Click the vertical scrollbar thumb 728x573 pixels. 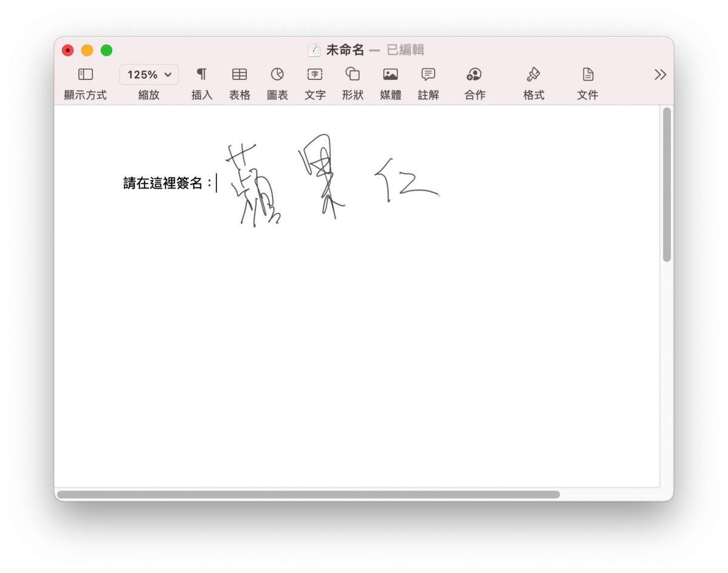[x=667, y=184]
